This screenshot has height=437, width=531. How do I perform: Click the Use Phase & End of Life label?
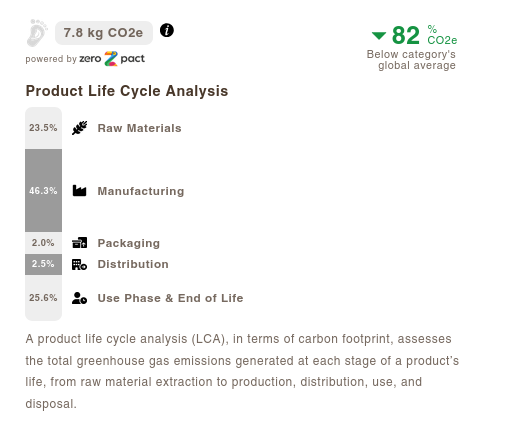click(170, 298)
